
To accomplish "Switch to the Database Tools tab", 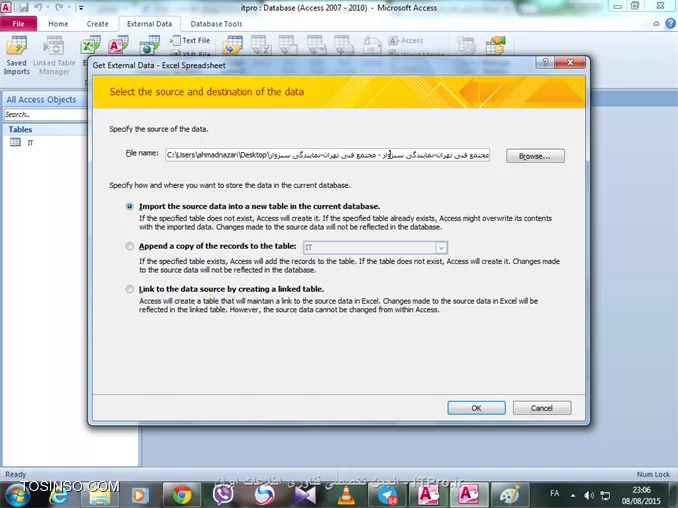I will [x=216, y=23].
